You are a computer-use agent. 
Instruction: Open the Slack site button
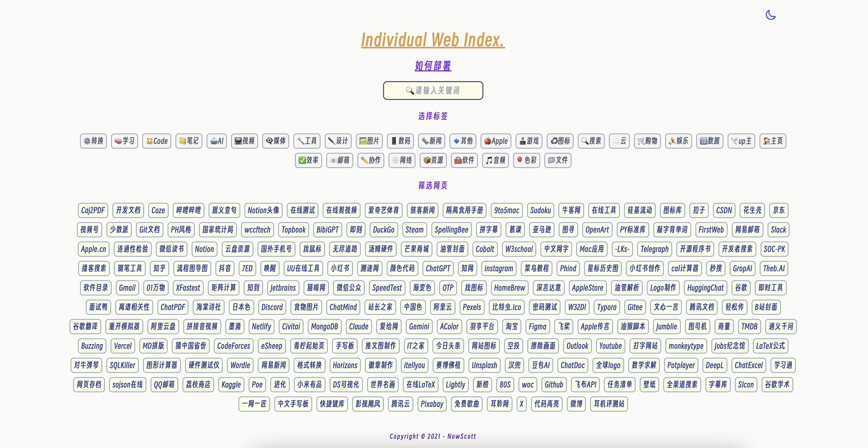pyautogui.click(x=778, y=230)
